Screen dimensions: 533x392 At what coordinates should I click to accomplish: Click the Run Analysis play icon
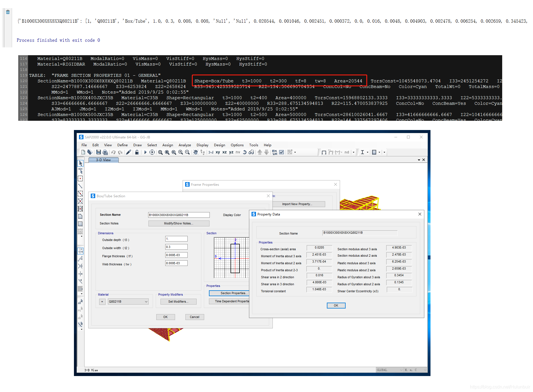pos(145,152)
